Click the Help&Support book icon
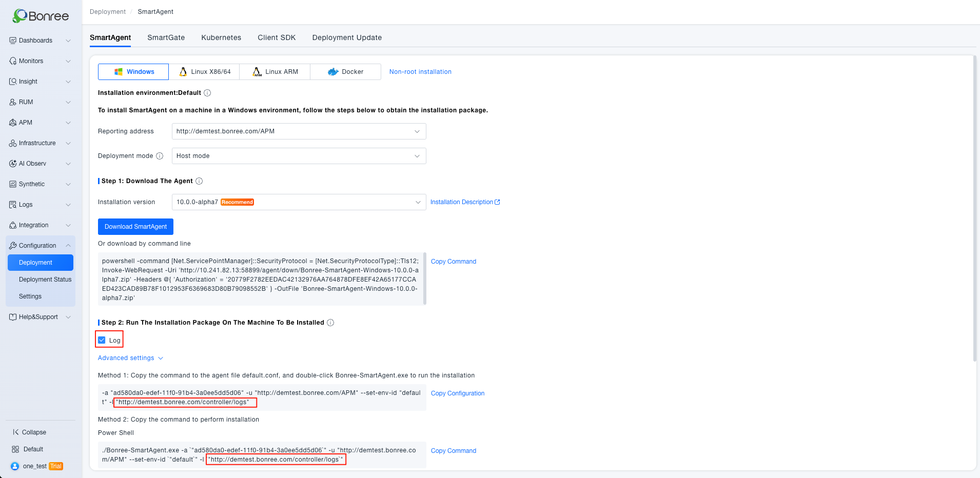 pos(13,317)
